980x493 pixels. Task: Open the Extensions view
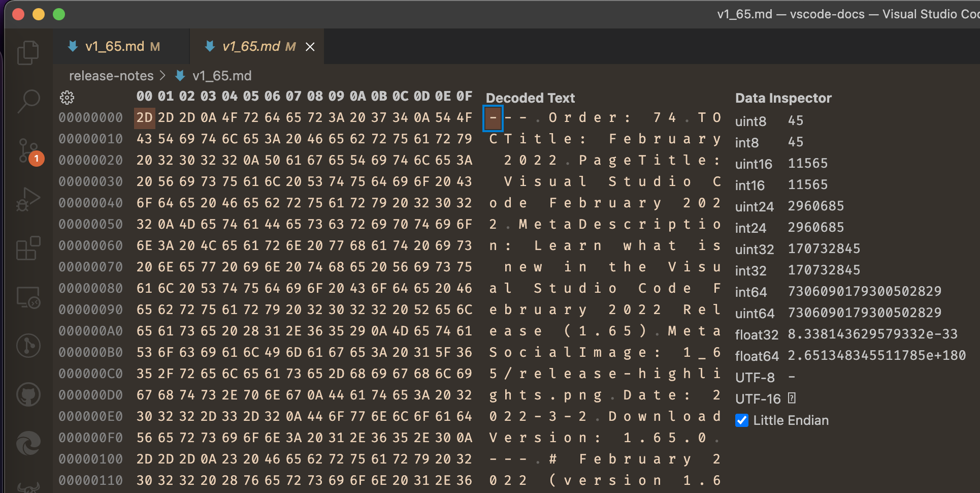(x=29, y=248)
